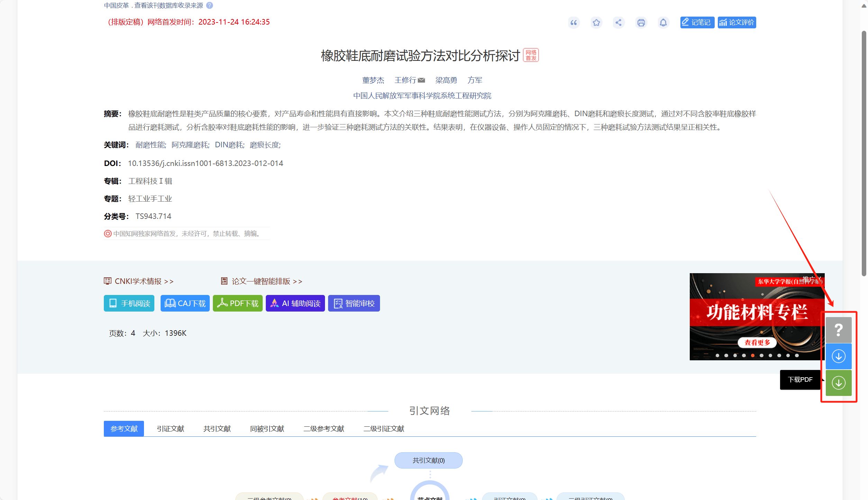Click the notification bell icon

point(664,22)
